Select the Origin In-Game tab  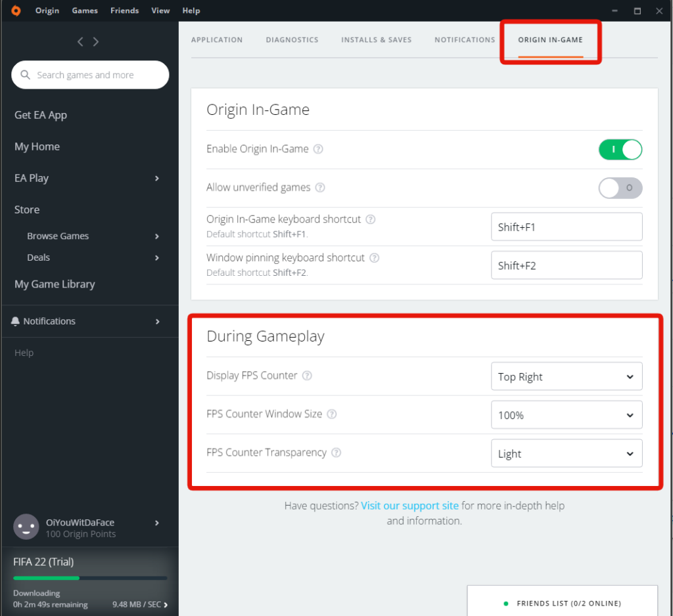coord(550,40)
